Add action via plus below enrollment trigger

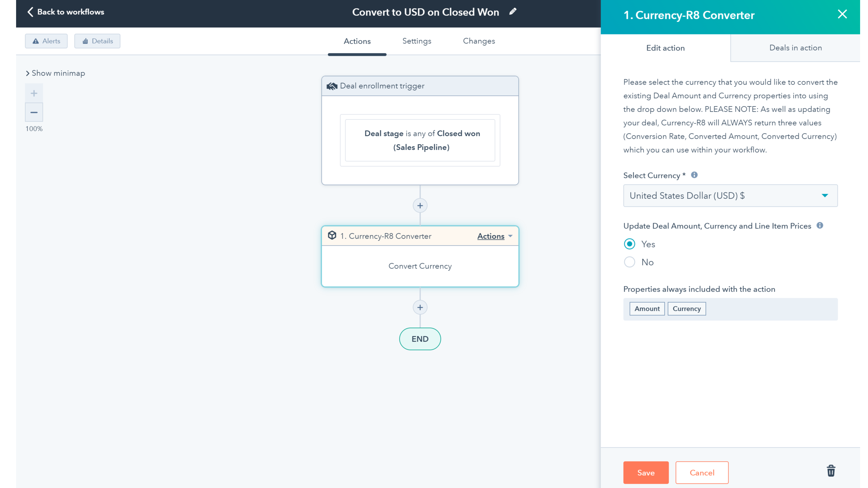click(420, 205)
